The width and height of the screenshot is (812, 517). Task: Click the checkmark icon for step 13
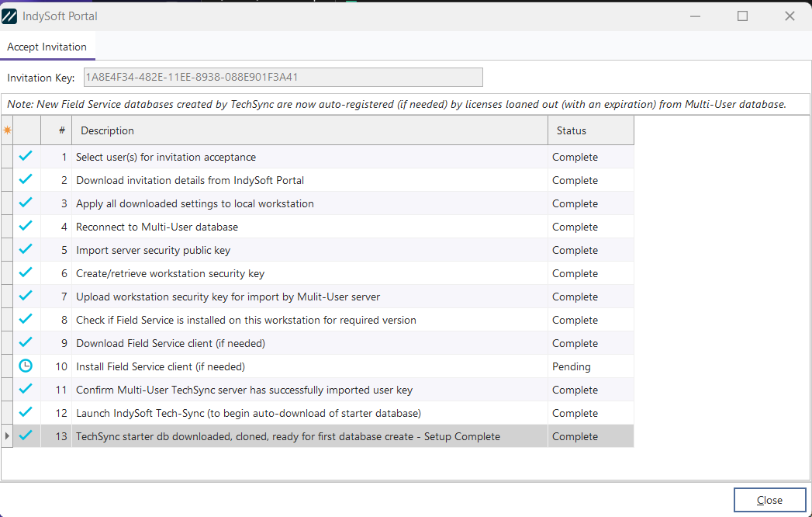(26, 436)
